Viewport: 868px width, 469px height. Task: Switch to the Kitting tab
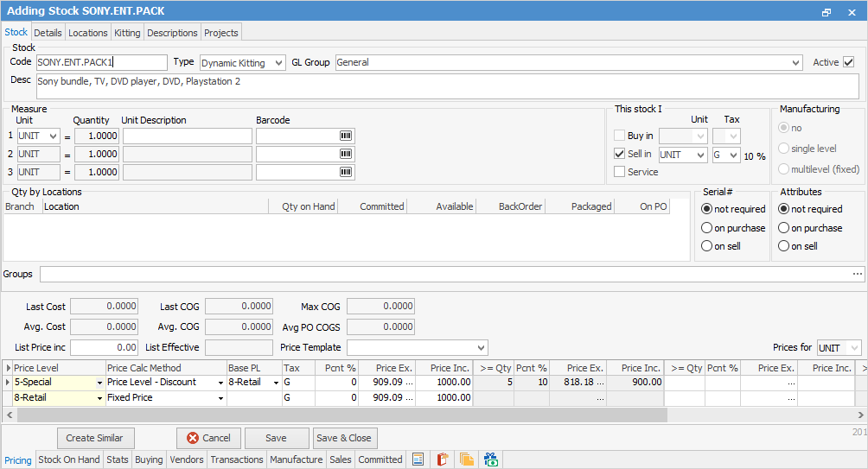(127, 33)
